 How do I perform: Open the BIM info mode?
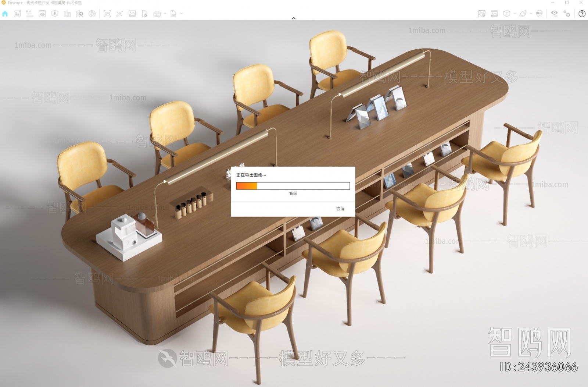30,14
